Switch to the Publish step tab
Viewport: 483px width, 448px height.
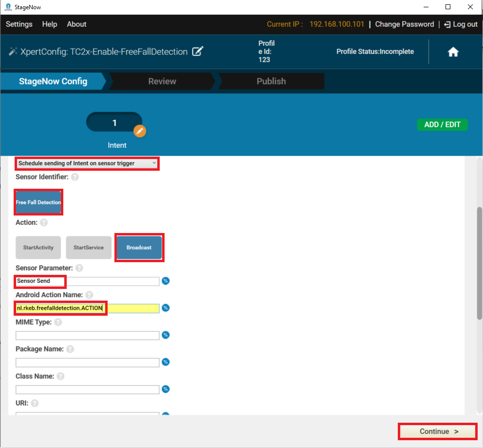[271, 81]
